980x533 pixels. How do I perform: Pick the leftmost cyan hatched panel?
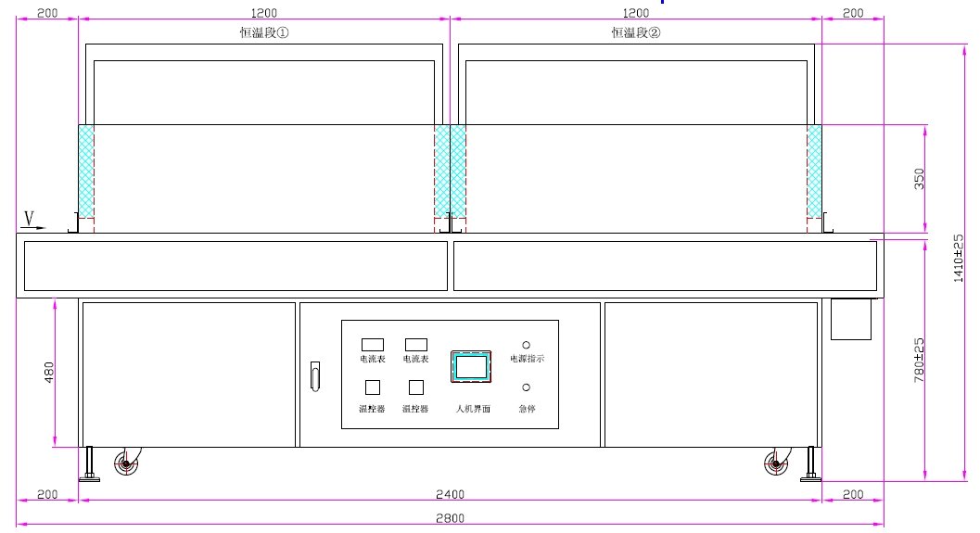(86, 171)
